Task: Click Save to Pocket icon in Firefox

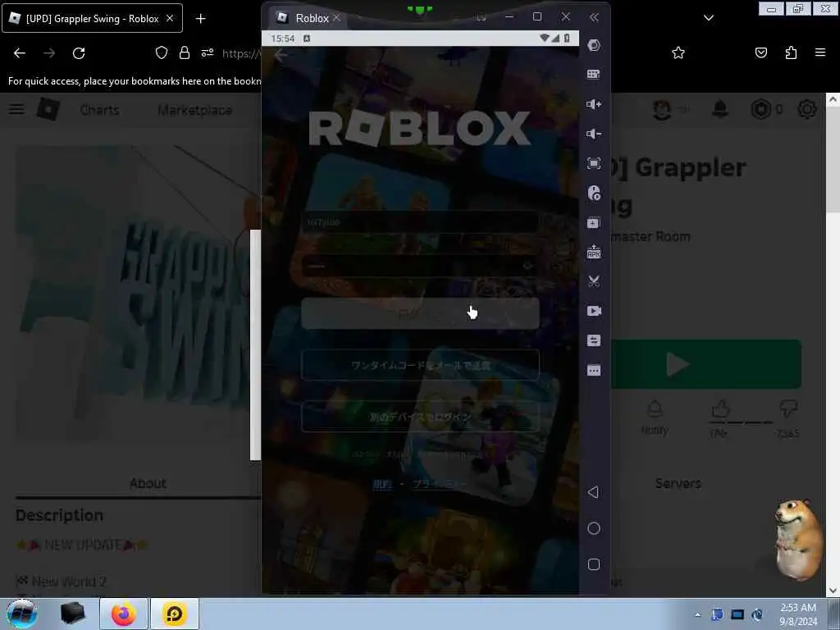Action: pyautogui.click(x=761, y=52)
